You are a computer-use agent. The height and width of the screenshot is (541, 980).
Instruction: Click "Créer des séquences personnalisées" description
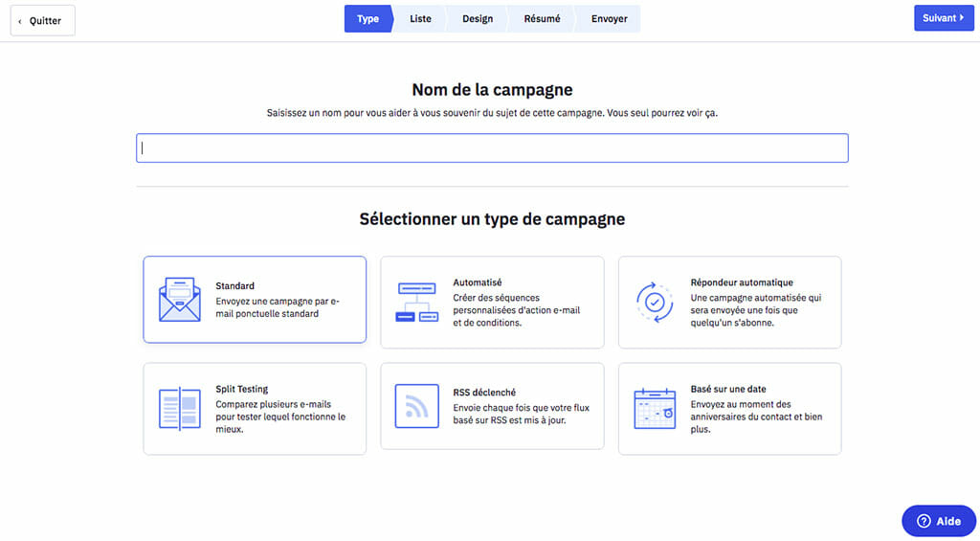(x=517, y=310)
